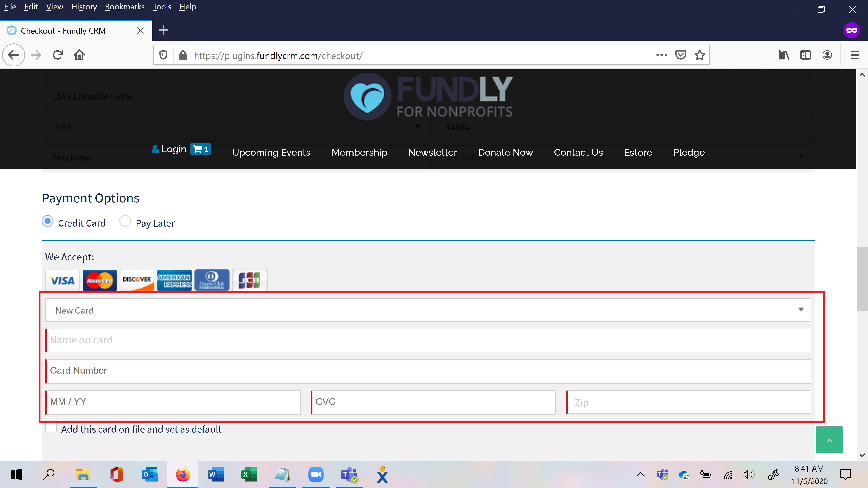Expand the New Card dropdown

[x=428, y=310]
